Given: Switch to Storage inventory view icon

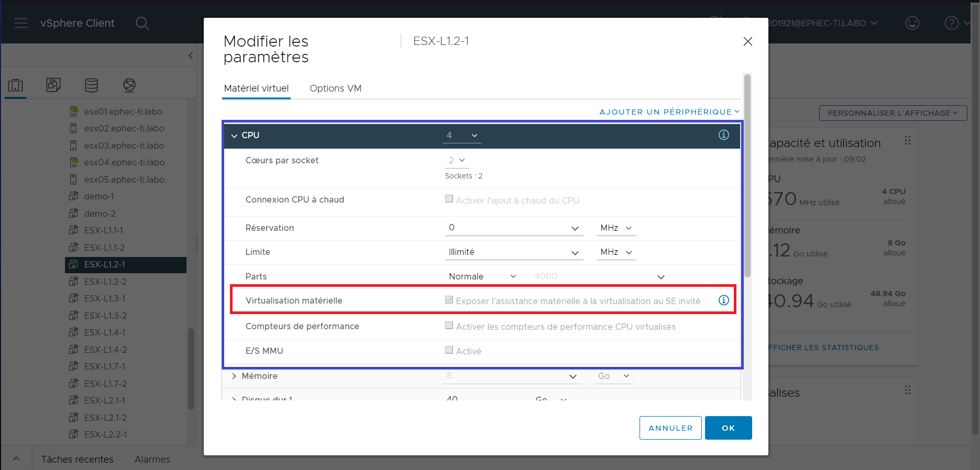Looking at the screenshot, I should pos(91,85).
